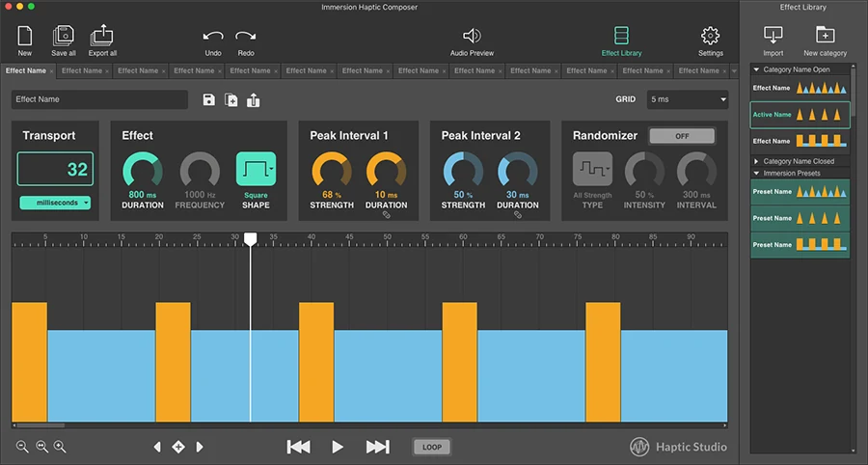
Task: Click the timeline ruler mark at 50
Action: (388, 237)
